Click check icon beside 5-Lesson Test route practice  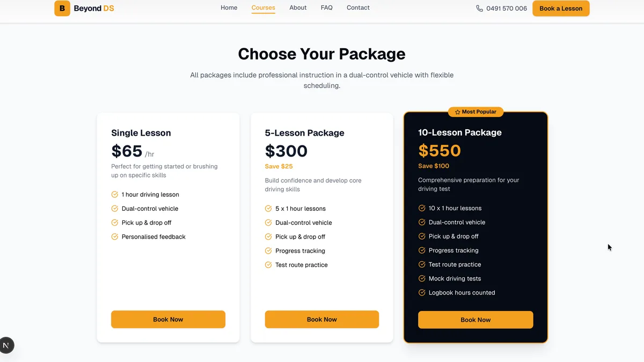coord(268,264)
